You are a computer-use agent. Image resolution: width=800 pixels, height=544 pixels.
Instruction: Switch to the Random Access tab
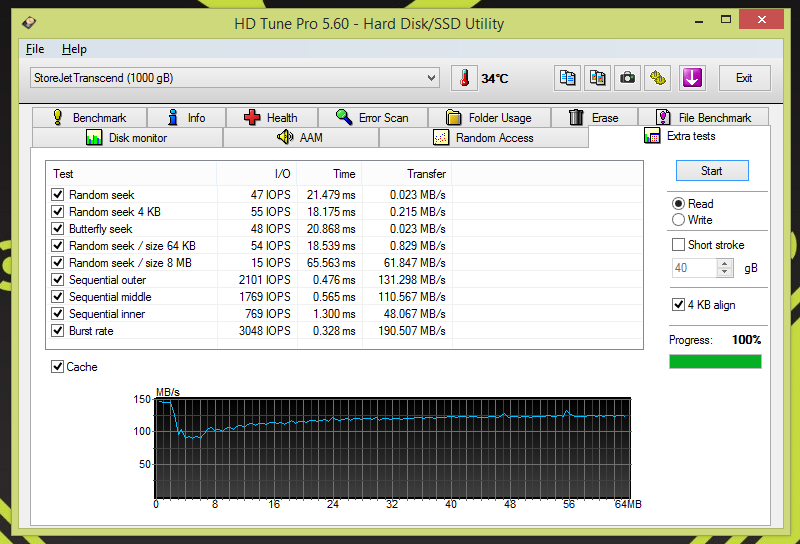pyautogui.click(x=484, y=138)
